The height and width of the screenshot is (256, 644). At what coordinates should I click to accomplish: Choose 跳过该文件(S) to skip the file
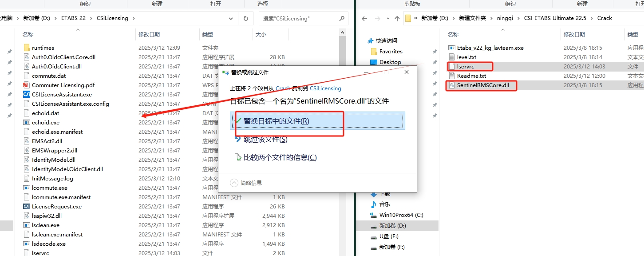(265, 140)
